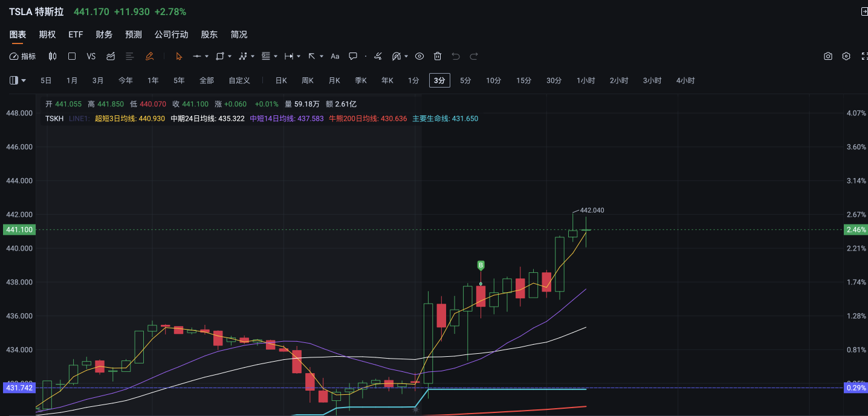
Task: Select the arrow cursor tool
Action: (x=179, y=56)
